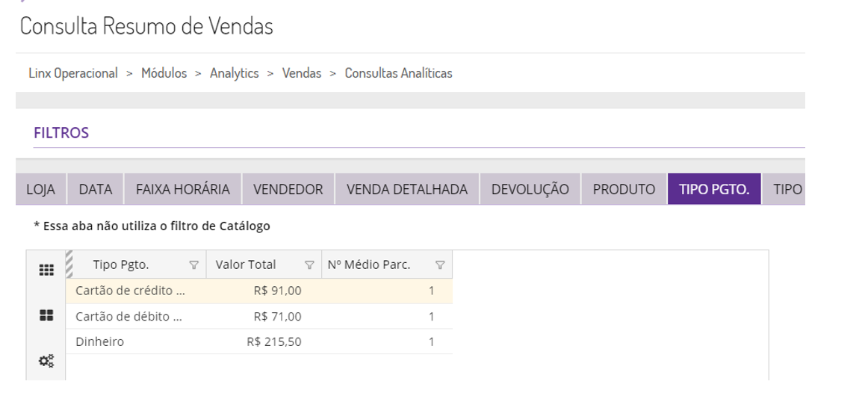This screenshot has width=868, height=399.
Task: Switch to the LOJA tab
Action: coord(41,190)
